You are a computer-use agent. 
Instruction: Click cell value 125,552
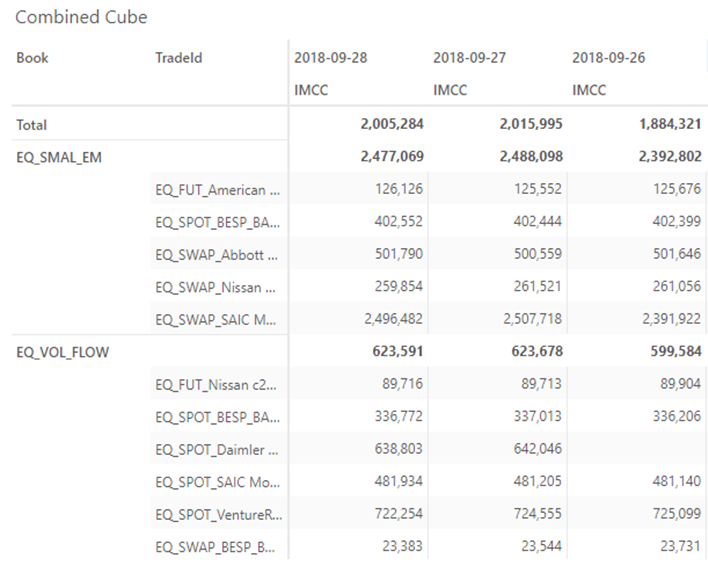[x=538, y=189]
